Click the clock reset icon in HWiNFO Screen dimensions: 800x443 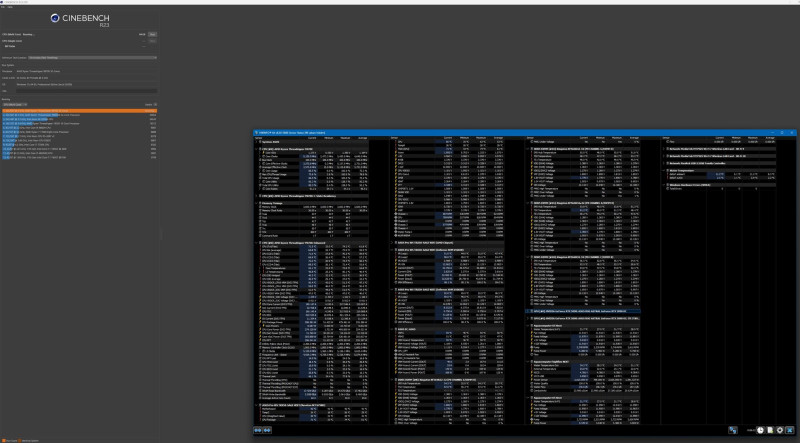coord(760,430)
